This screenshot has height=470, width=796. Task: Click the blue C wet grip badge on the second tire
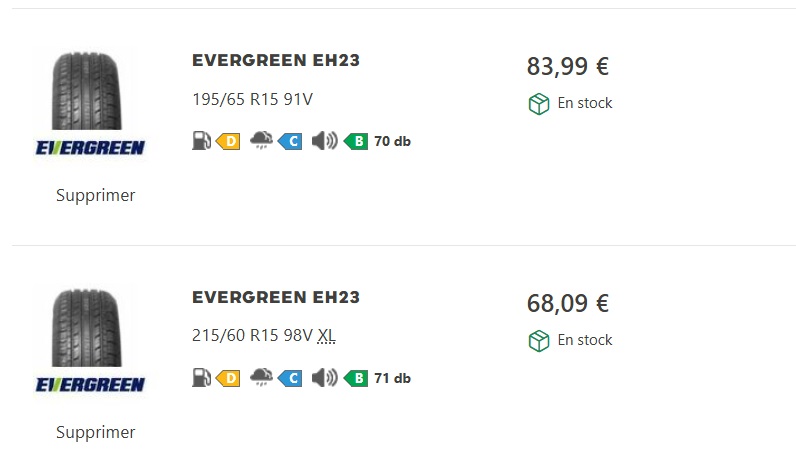pyautogui.click(x=291, y=378)
